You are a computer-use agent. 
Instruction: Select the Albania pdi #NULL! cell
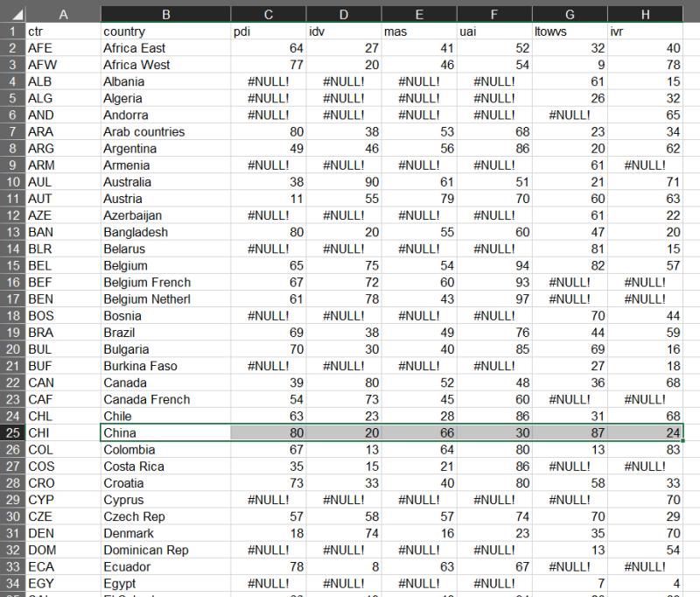point(269,81)
